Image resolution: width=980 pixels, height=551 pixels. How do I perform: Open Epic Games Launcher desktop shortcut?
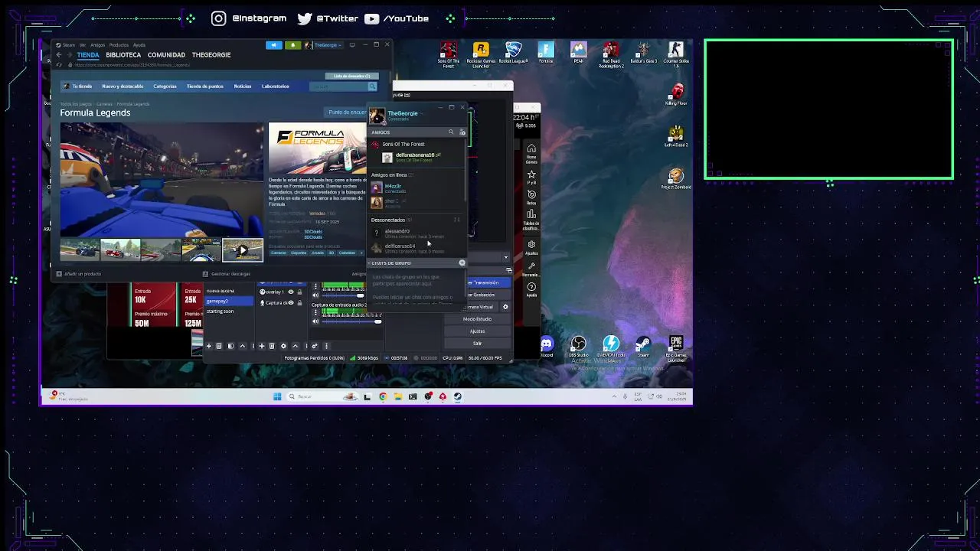coord(676,348)
